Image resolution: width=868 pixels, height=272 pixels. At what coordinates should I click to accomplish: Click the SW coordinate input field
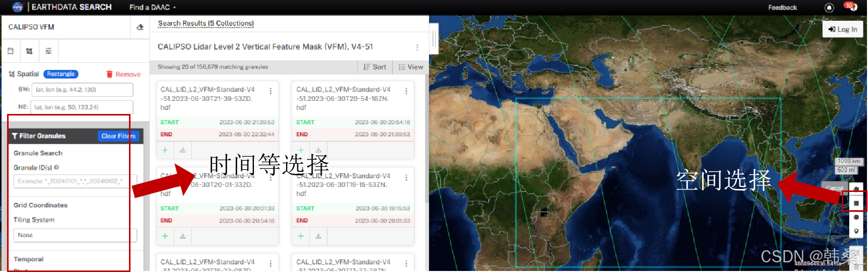(83, 90)
